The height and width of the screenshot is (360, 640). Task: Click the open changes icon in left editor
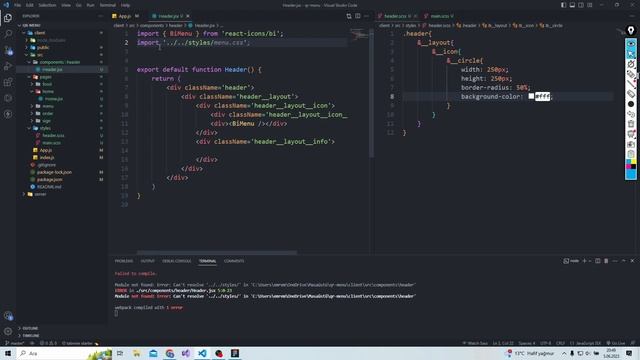click(x=349, y=16)
